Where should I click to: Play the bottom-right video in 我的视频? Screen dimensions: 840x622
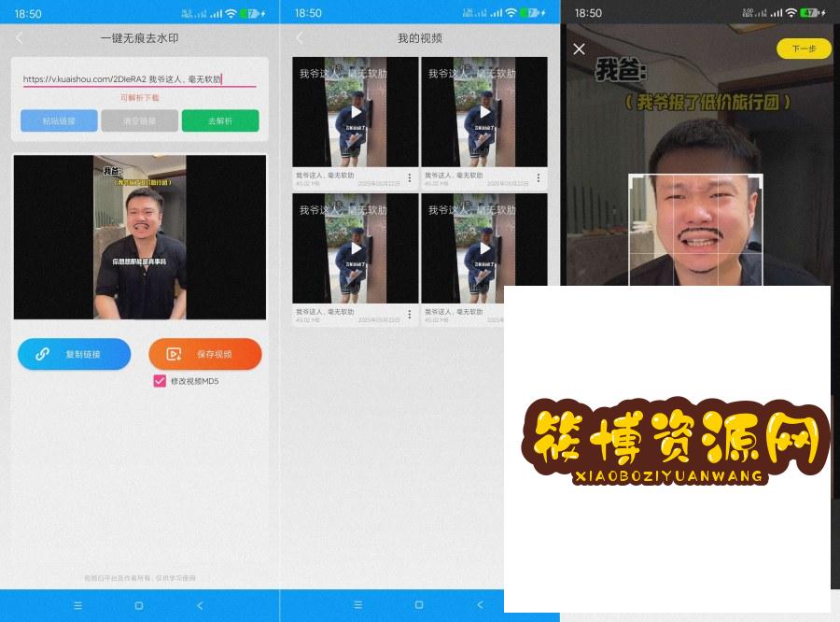pos(484,248)
